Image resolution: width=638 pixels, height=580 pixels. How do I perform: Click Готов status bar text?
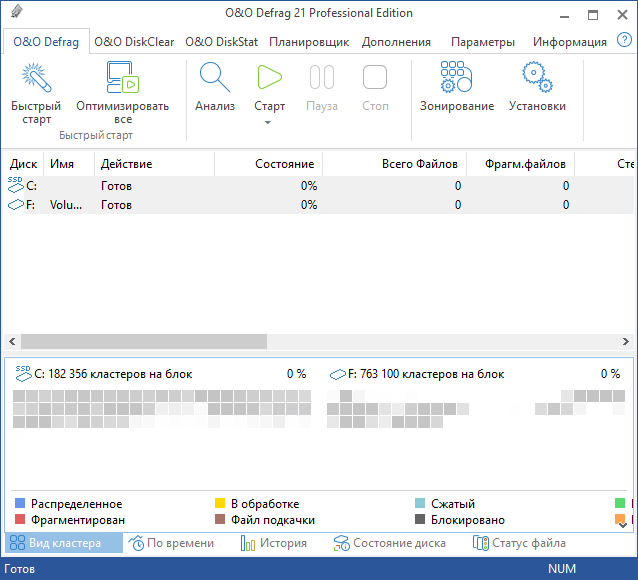[20, 569]
